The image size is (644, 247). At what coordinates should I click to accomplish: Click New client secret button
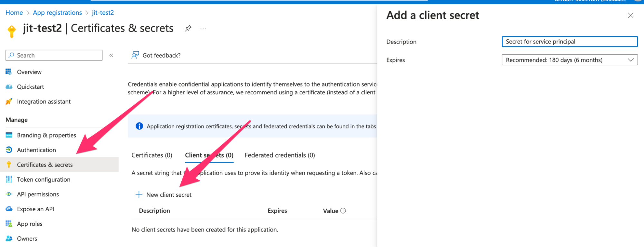(x=164, y=195)
